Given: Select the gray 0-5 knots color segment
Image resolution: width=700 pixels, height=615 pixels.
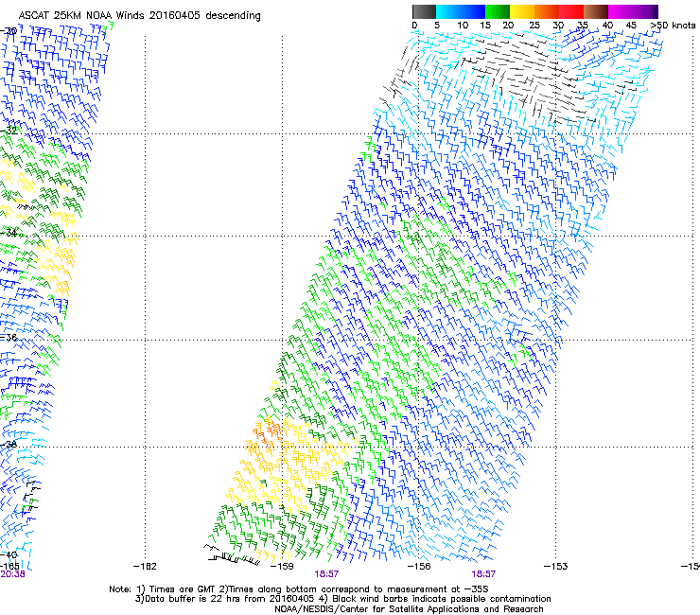Looking at the screenshot, I should 424,11.
